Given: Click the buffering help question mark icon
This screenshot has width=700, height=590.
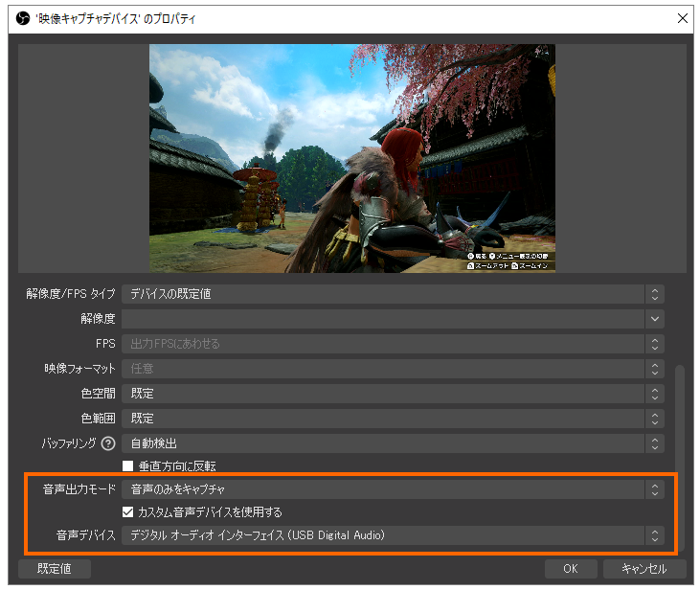Looking at the screenshot, I should (108, 443).
